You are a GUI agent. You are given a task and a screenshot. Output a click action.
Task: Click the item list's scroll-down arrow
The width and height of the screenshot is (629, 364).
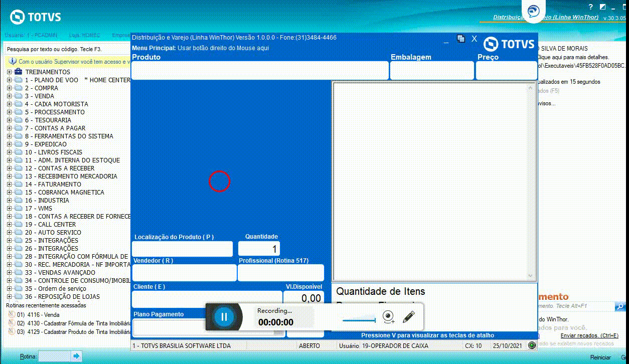(x=531, y=275)
